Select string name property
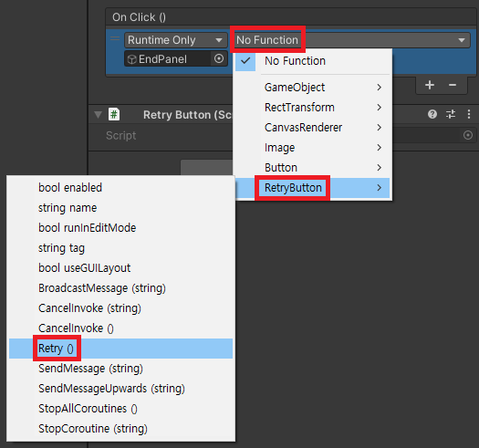Image resolution: width=479 pixels, height=448 pixels. point(120,208)
